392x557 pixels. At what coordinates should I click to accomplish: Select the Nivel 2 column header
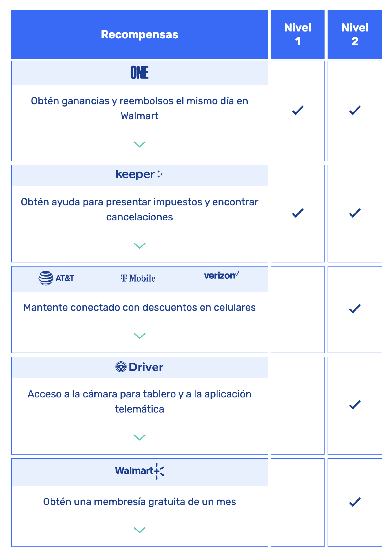(355, 35)
